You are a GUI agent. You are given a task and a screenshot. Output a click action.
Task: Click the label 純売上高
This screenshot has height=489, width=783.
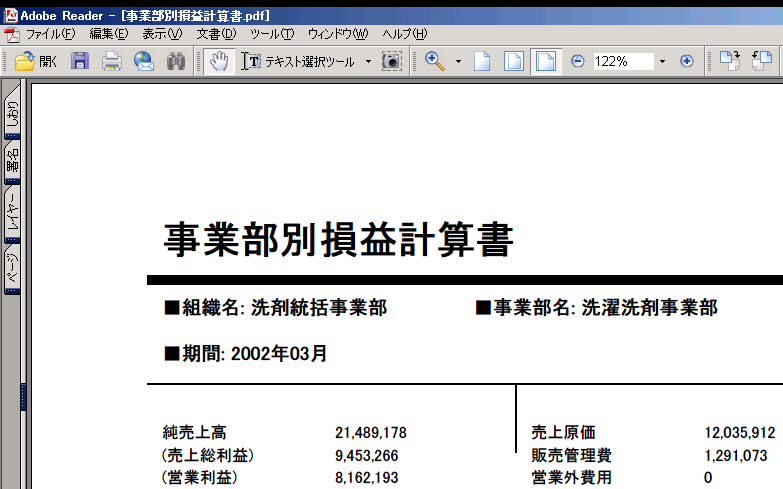tap(195, 433)
